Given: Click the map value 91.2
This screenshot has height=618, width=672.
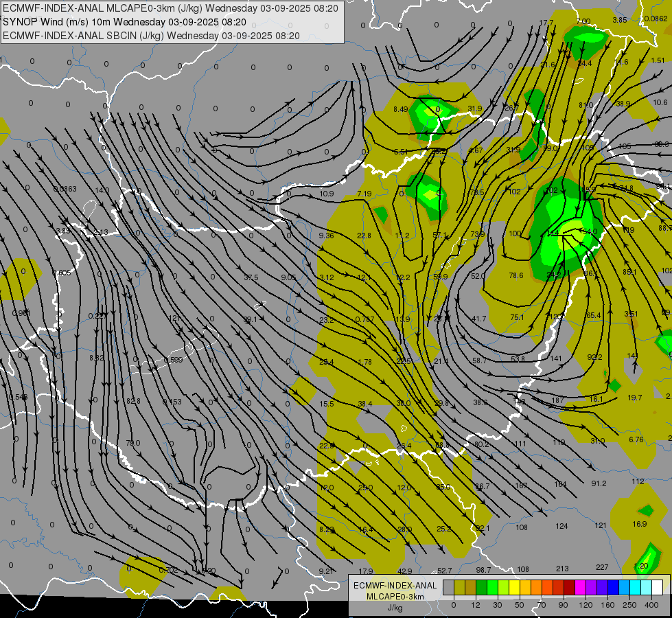Looking at the screenshot, I should (599, 483).
